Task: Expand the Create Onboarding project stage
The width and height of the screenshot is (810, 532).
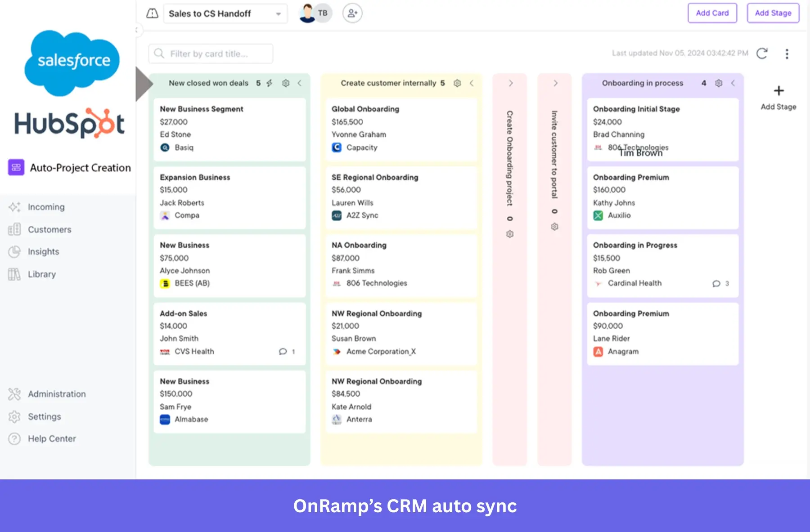Action: pos(511,83)
